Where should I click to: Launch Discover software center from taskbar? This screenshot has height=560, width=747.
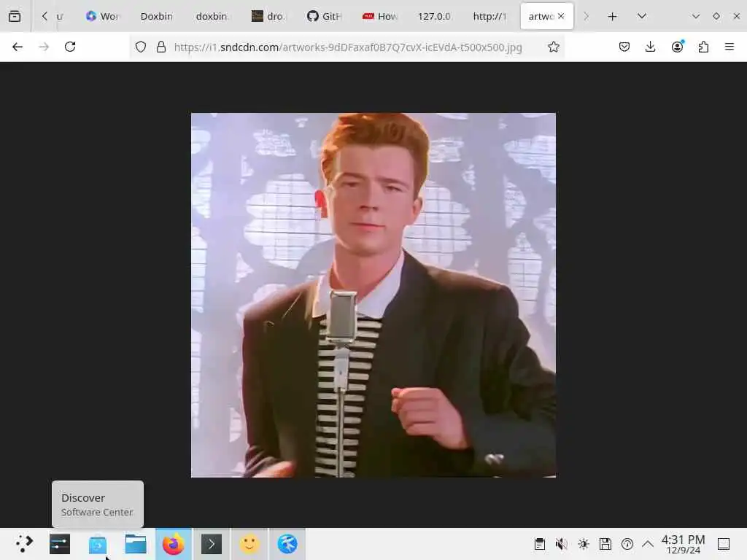(98, 544)
